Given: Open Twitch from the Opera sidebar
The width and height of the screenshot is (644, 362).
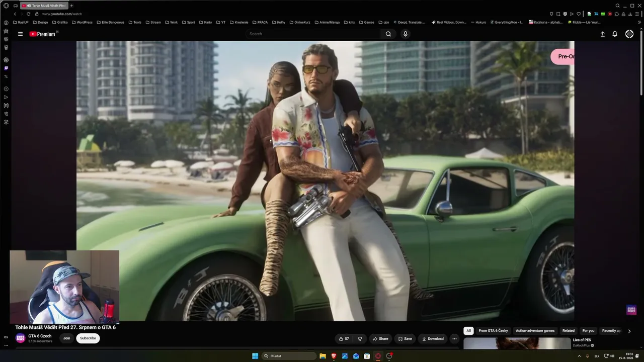Looking at the screenshot, I should [6, 68].
